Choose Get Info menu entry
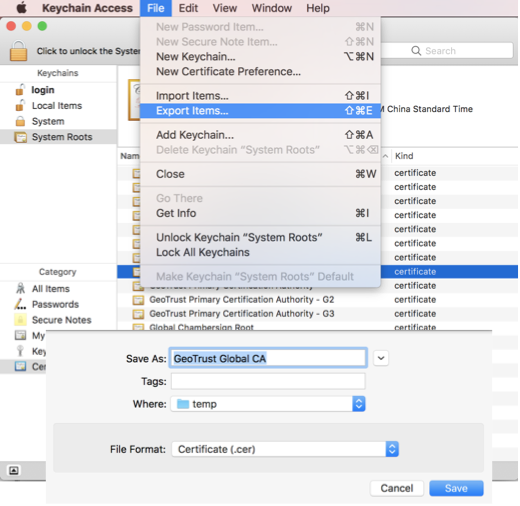The width and height of the screenshot is (520, 506). (x=260, y=213)
